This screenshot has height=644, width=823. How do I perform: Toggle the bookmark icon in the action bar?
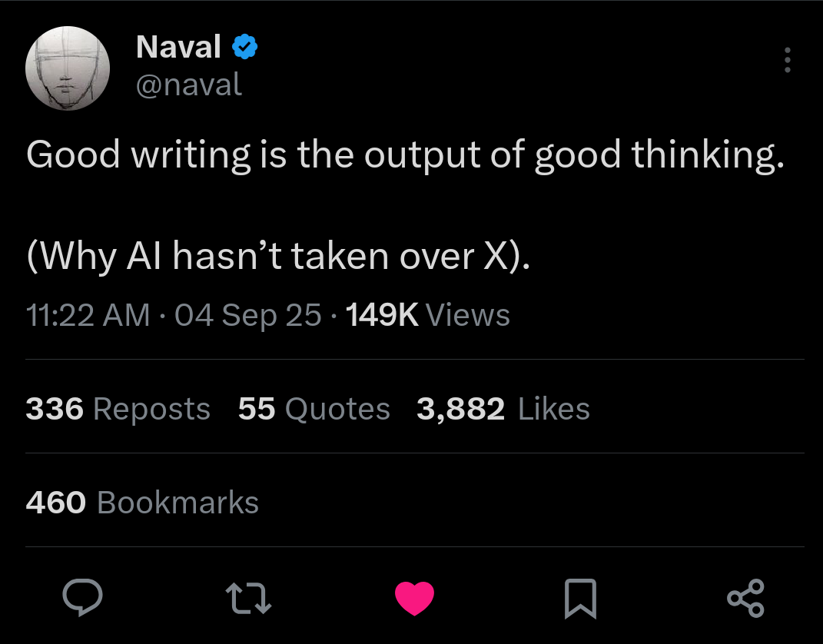[x=580, y=599]
